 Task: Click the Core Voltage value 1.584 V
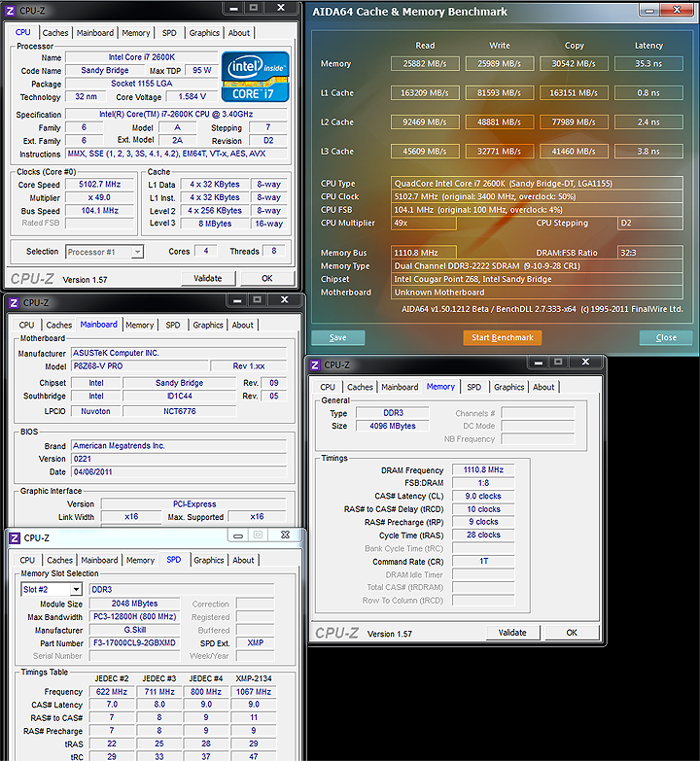pyautogui.click(x=192, y=96)
